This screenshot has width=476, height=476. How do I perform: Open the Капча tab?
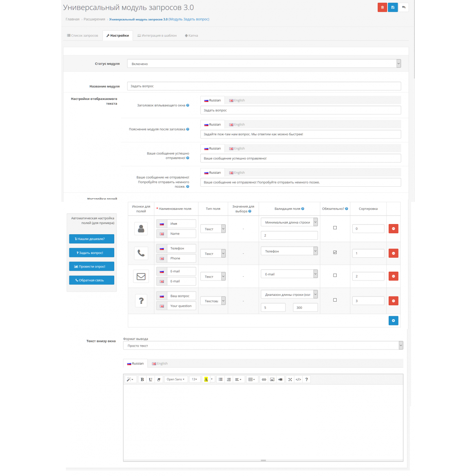point(191,36)
